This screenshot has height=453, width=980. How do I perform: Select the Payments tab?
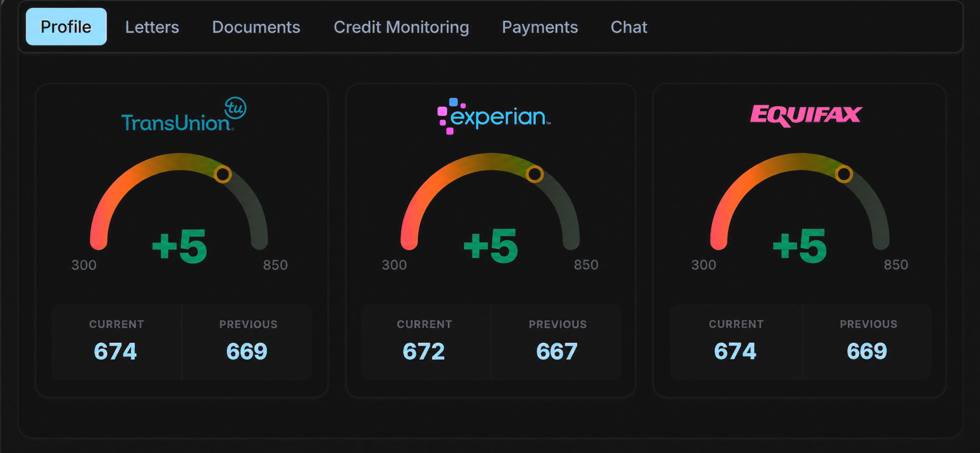tap(540, 27)
